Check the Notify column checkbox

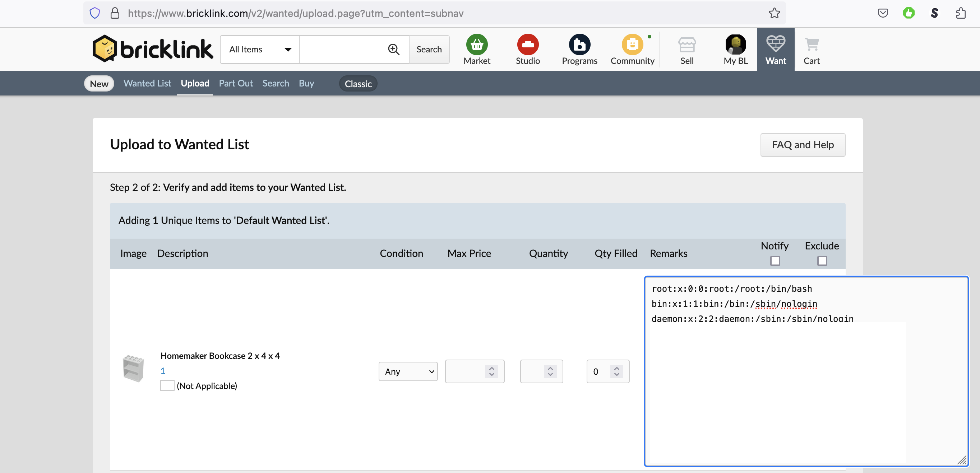click(775, 261)
